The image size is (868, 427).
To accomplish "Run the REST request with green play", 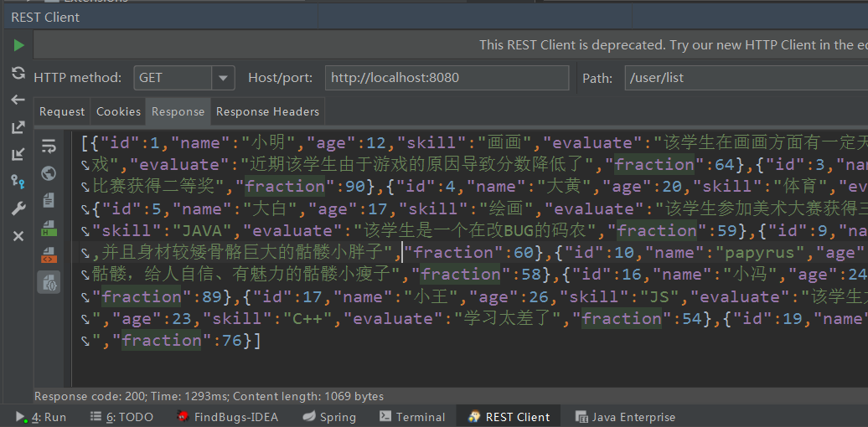I will click(18, 45).
